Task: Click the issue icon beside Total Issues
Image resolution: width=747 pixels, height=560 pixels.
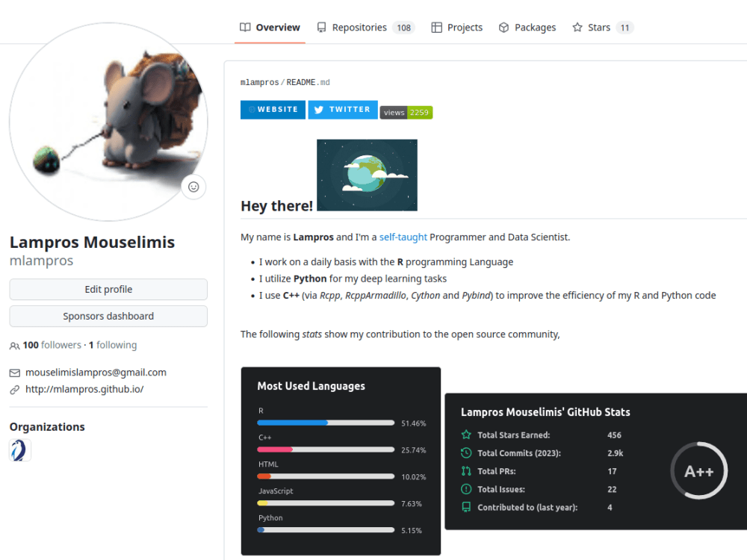Action: click(x=467, y=489)
